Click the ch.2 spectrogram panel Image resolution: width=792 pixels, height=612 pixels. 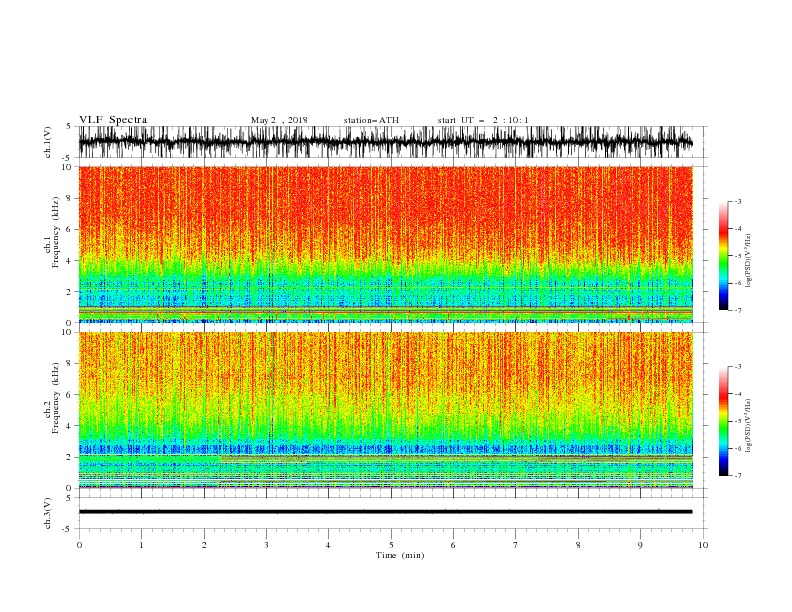pyautogui.click(x=386, y=410)
